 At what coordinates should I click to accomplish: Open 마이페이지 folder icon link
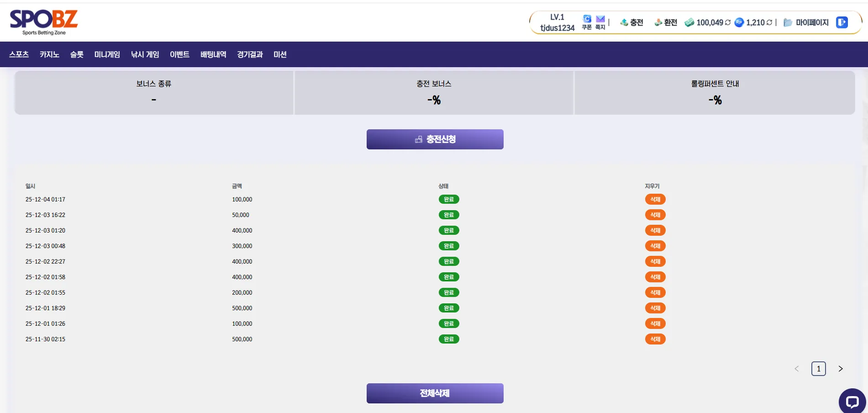coord(806,22)
